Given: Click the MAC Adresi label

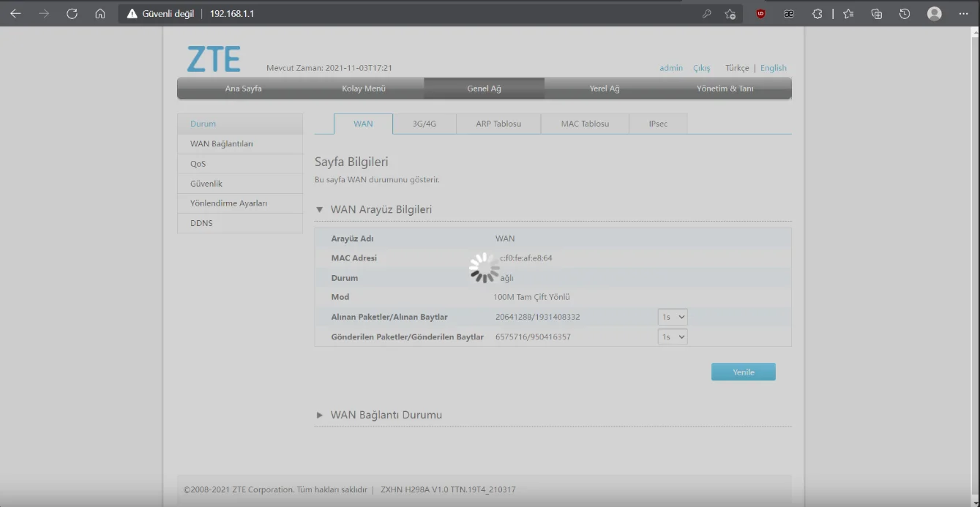Looking at the screenshot, I should point(354,258).
